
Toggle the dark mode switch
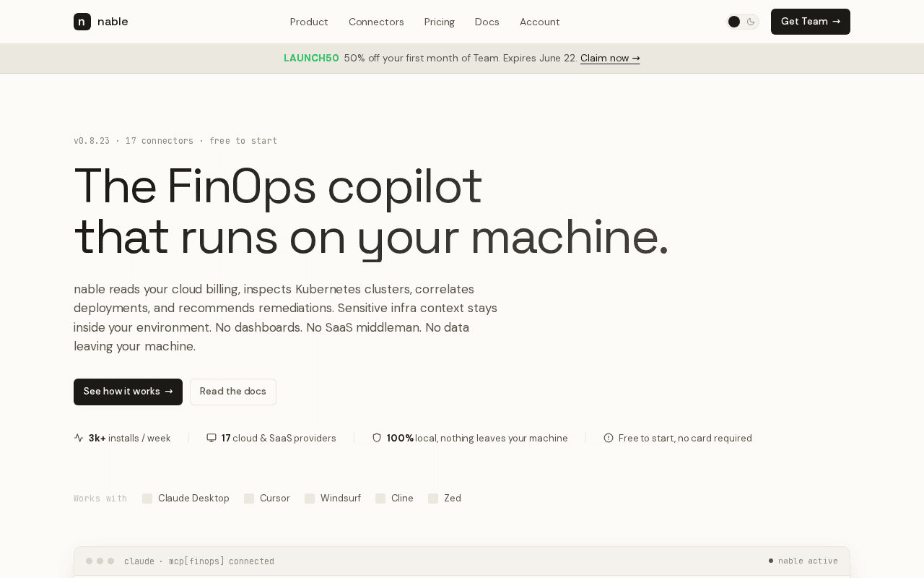(743, 22)
